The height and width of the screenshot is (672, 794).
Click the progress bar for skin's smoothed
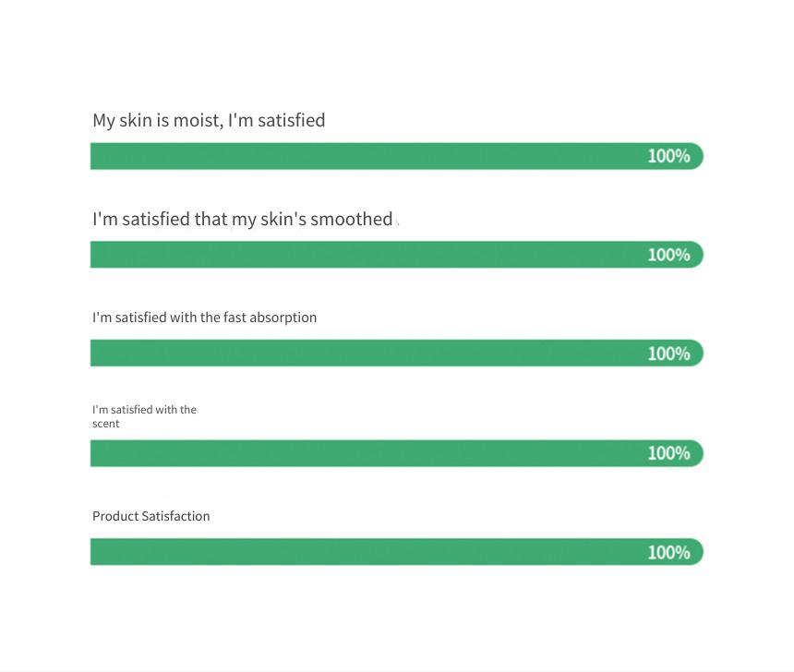(397, 254)
